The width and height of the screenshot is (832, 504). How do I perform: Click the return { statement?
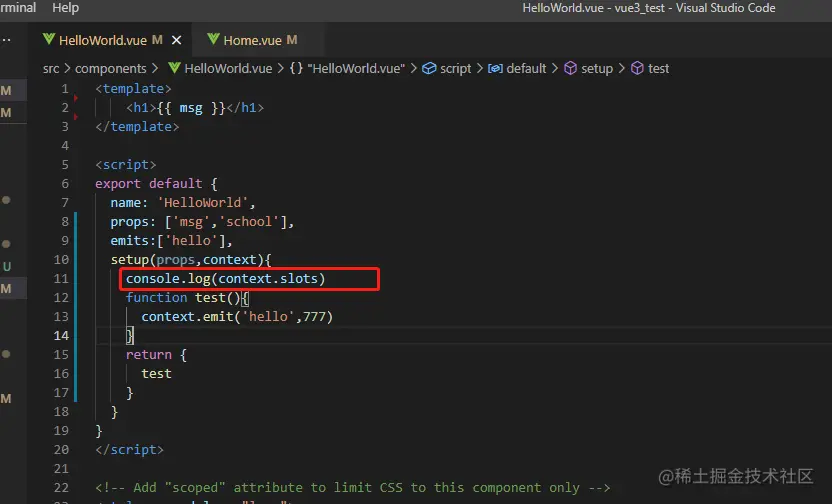tap(156, 355)
